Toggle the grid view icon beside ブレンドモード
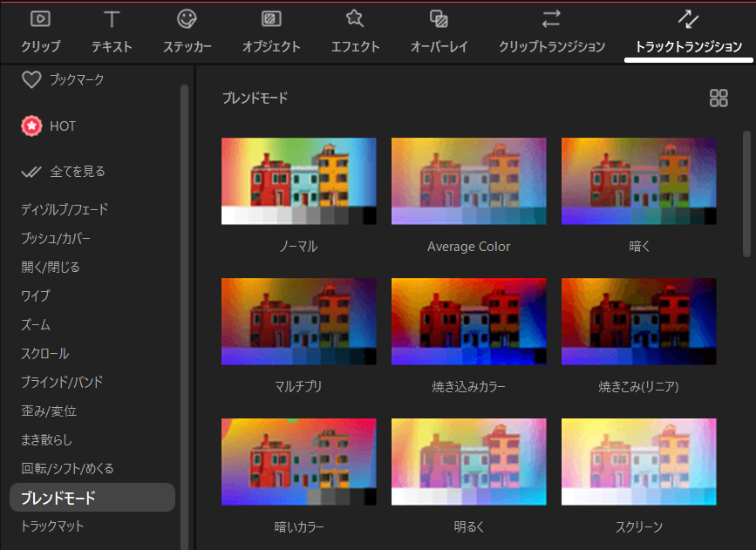 719,98
